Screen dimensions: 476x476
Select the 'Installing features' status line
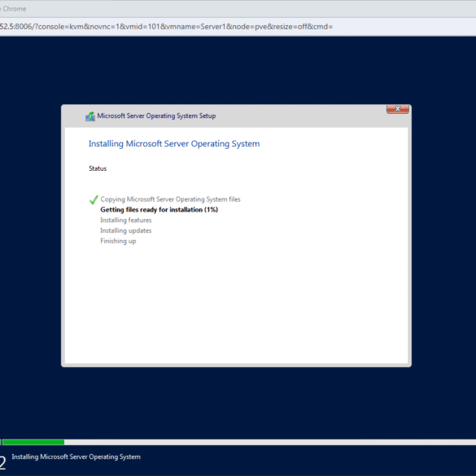click(x=125, y=220)
